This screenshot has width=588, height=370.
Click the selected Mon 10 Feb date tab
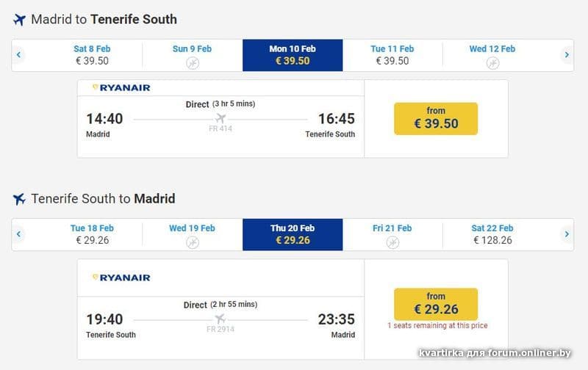(x=293, y=55)
